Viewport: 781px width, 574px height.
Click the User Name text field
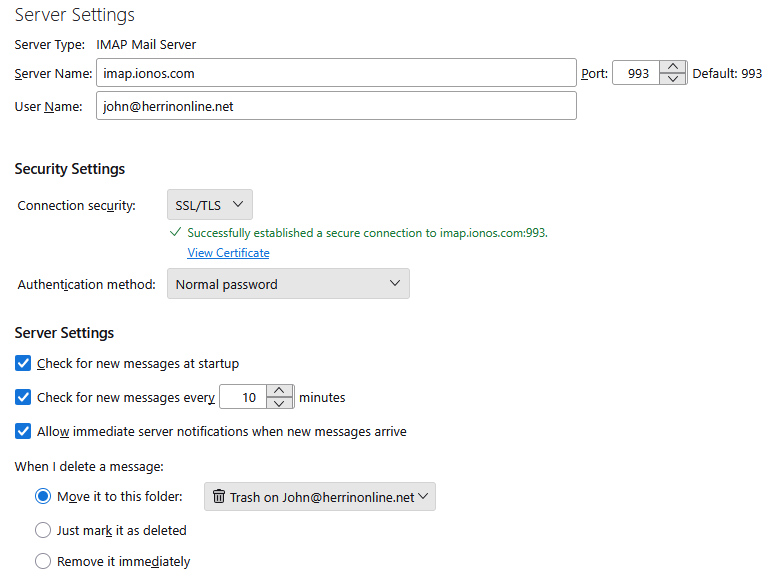(336, 106)
